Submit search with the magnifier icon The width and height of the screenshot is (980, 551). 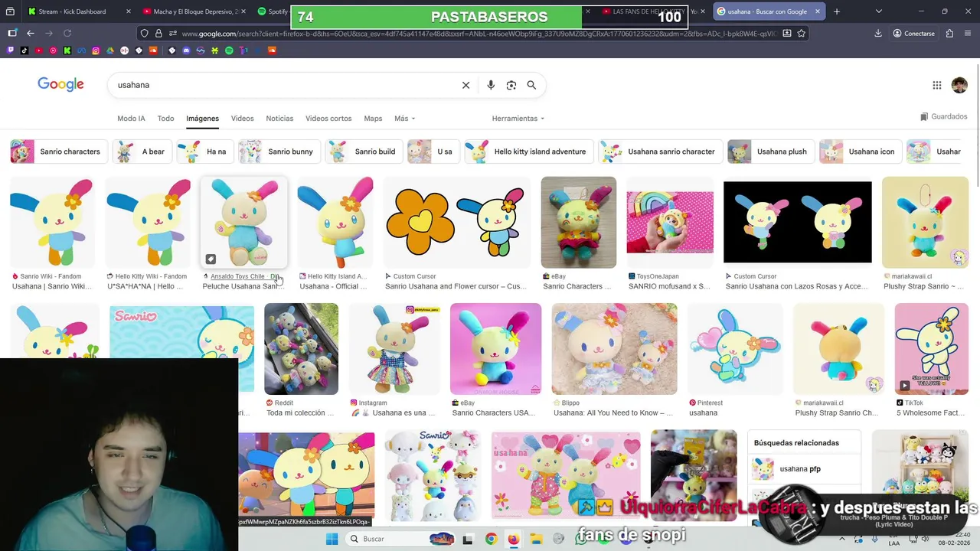coord(531,85)
